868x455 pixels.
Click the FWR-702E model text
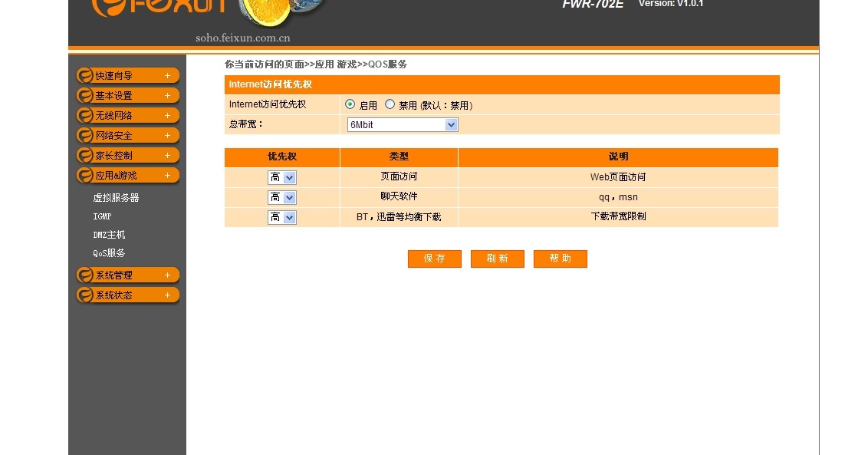(593, 5)
